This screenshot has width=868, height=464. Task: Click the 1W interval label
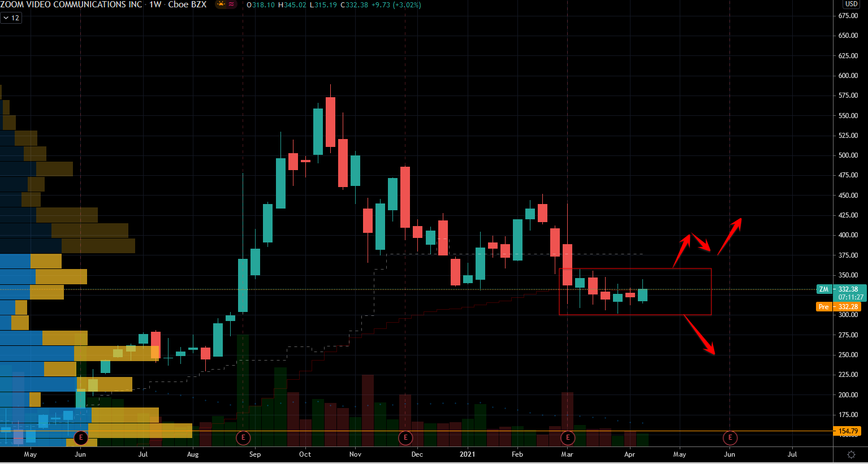click(156, 5)
